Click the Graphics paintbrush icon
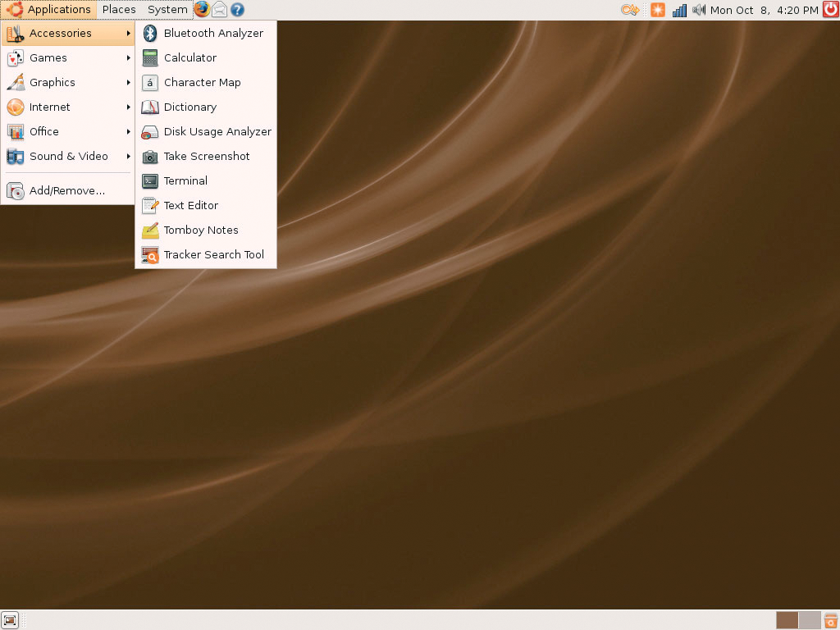Image resolution: width=840 pixels, height=630 pixels. 16,83
